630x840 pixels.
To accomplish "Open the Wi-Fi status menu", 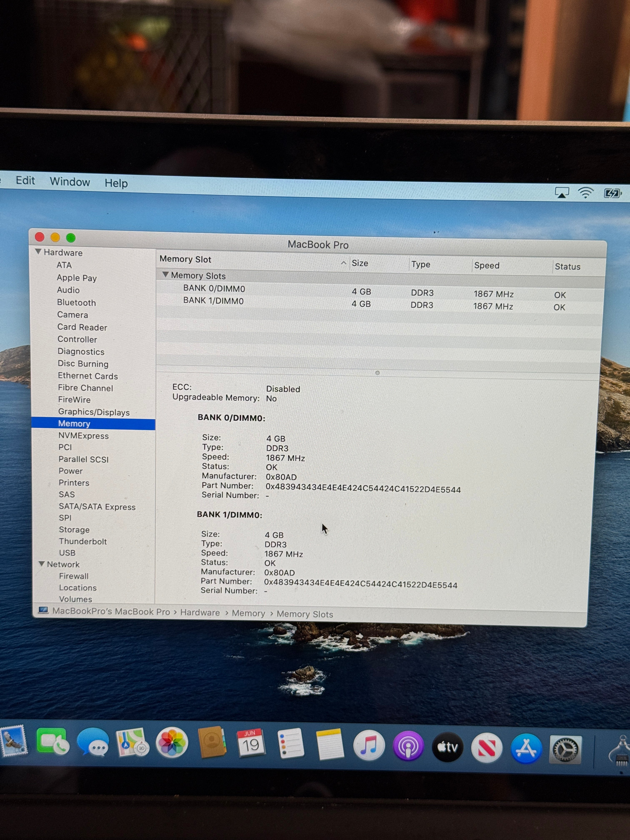I will [586, 193].
